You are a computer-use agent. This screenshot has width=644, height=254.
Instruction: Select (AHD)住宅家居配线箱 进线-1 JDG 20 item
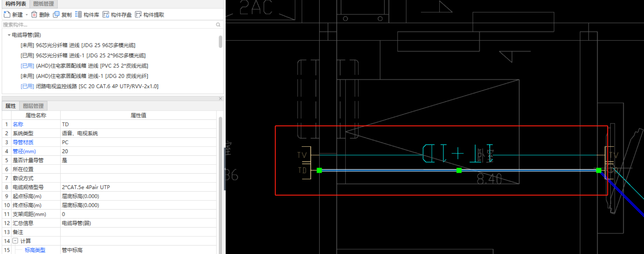84,76
